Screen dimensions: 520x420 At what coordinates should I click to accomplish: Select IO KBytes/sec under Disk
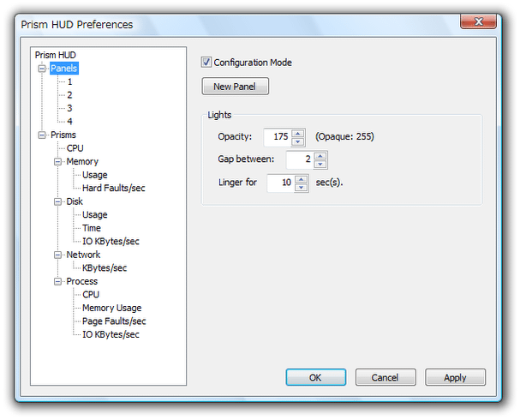111,241
